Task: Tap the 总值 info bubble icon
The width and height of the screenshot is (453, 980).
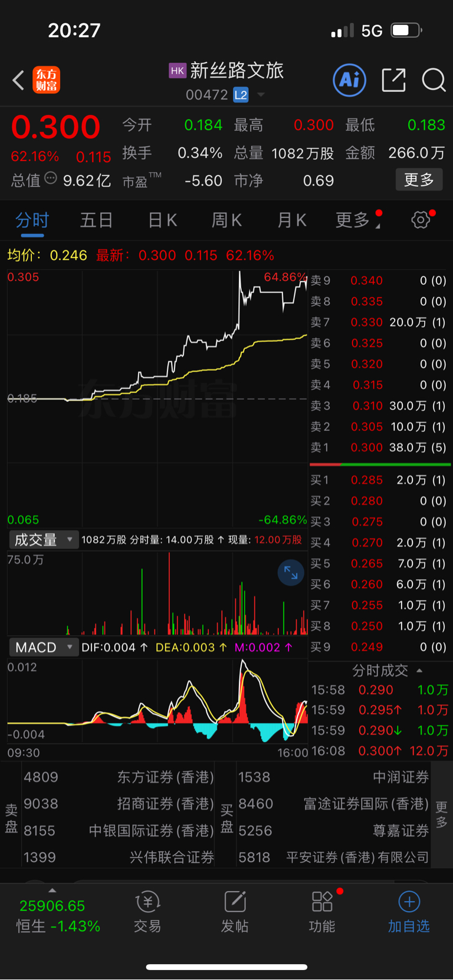Action: pos(51,178)
